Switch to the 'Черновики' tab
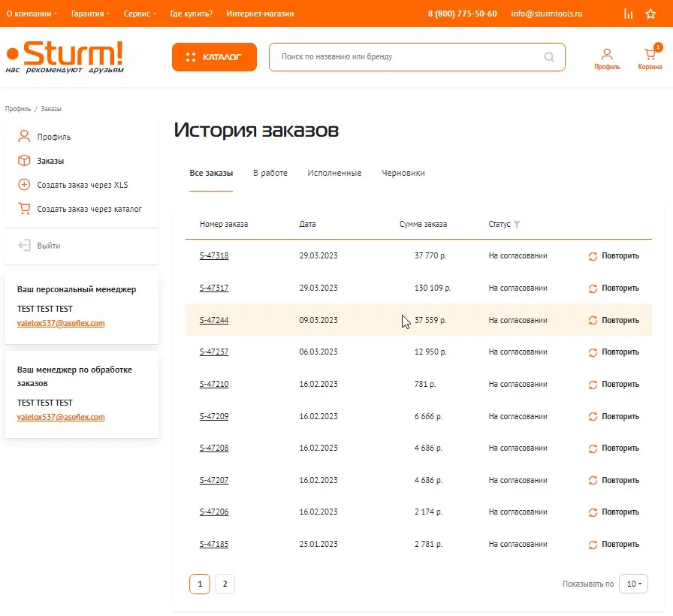The height and width of the screenshot is (616, 673). pos(403,174)
